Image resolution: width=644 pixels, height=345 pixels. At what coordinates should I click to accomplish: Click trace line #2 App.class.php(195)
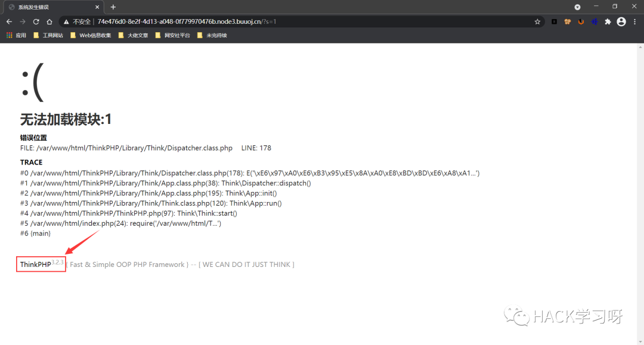point(148,193)
